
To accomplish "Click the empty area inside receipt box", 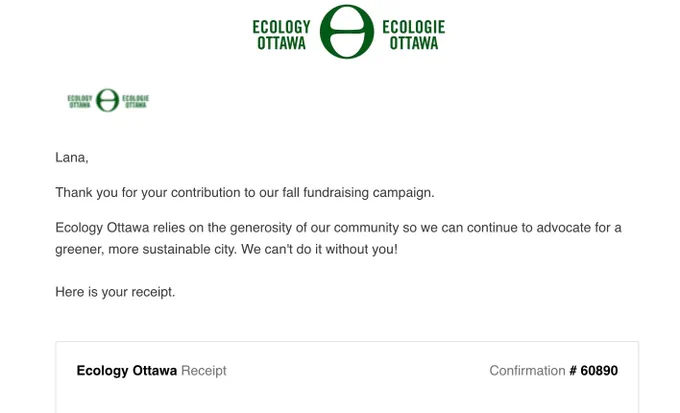I will (x=347, y=397).
